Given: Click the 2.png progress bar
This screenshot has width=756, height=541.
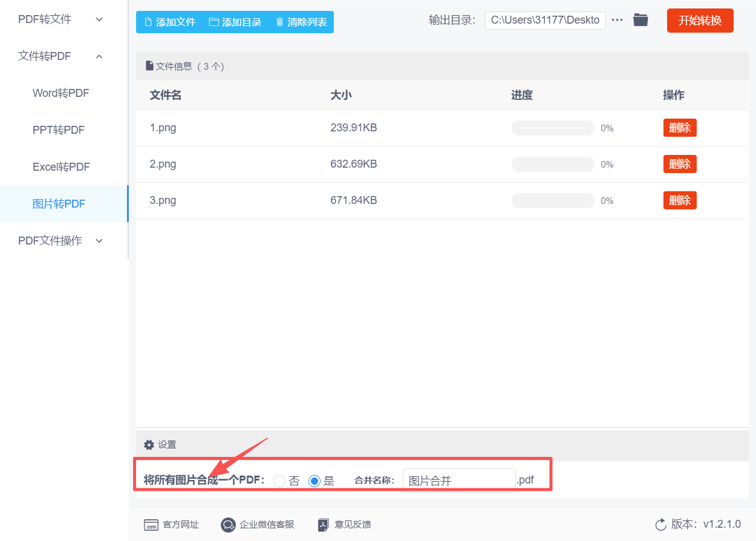Looking at the screenshot, I should (x=553, y=164).
